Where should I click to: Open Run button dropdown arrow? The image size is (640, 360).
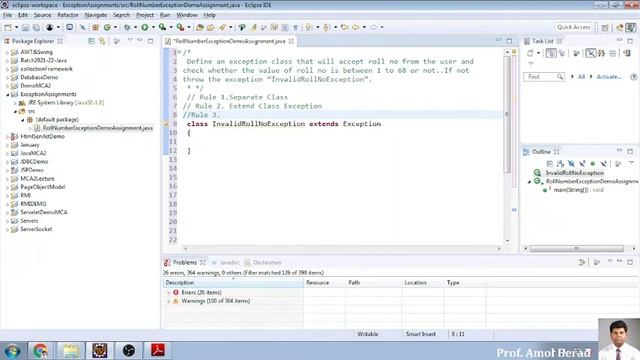tap(153, 27)
